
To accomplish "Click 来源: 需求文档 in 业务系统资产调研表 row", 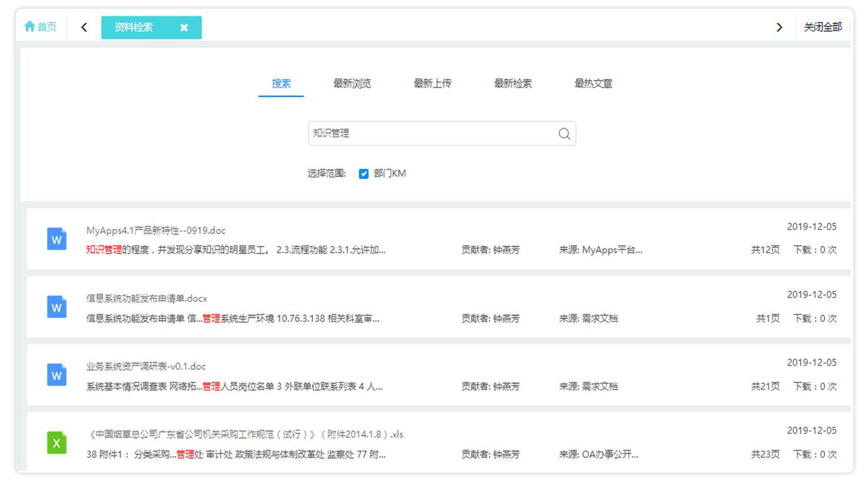I will click(x=588, y=387).
